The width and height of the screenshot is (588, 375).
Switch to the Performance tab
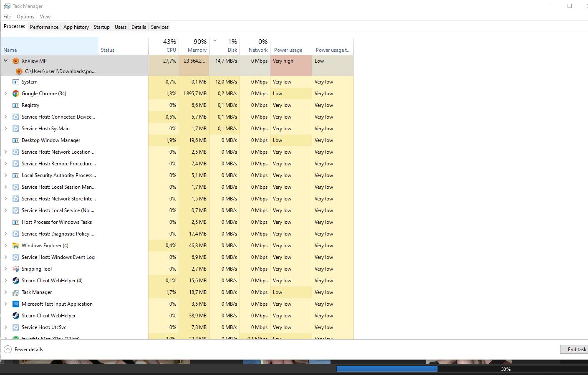(44, 27)
